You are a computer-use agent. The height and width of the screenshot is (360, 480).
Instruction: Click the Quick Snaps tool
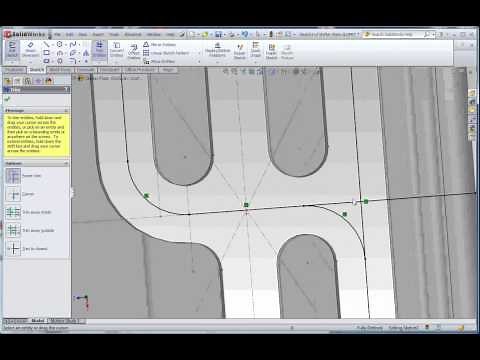(255, 50)
